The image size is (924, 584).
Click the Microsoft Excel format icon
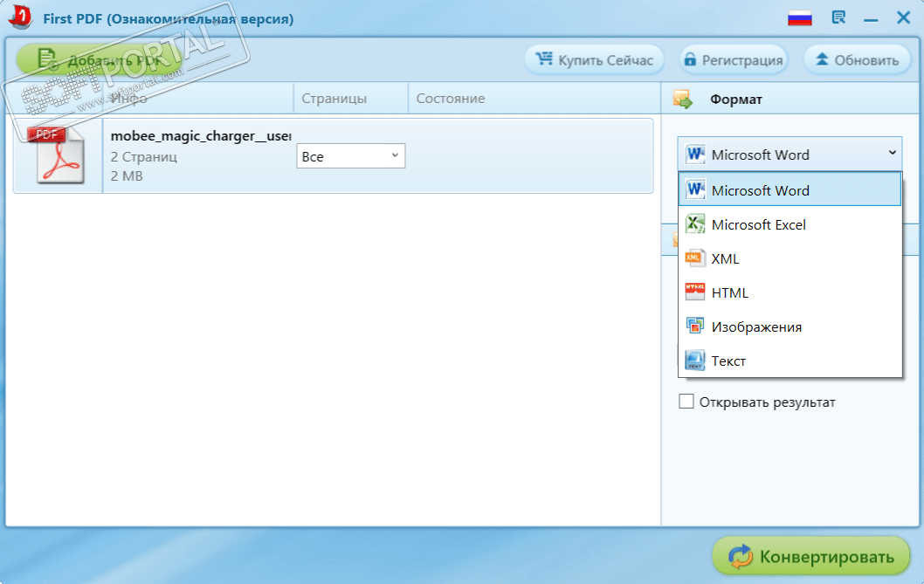tap(695, 224)
